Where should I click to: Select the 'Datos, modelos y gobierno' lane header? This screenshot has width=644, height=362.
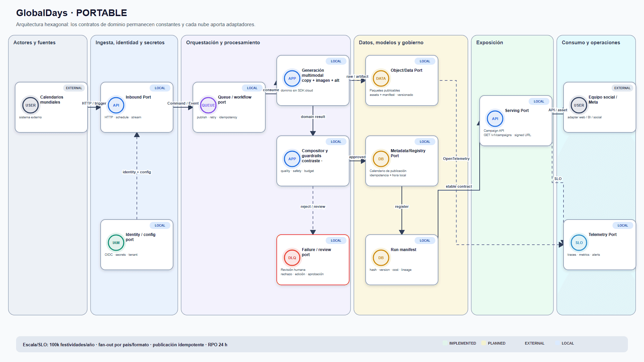coord(391,43)
